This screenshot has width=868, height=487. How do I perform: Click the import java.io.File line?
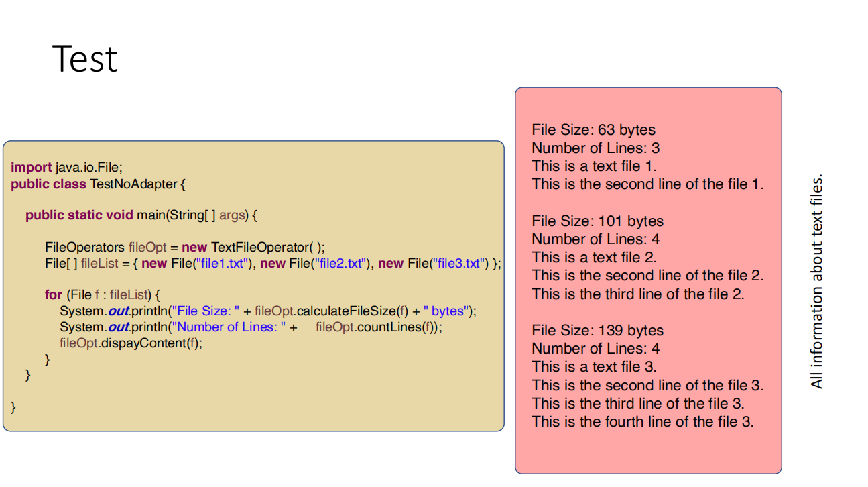tap(67, 168)
